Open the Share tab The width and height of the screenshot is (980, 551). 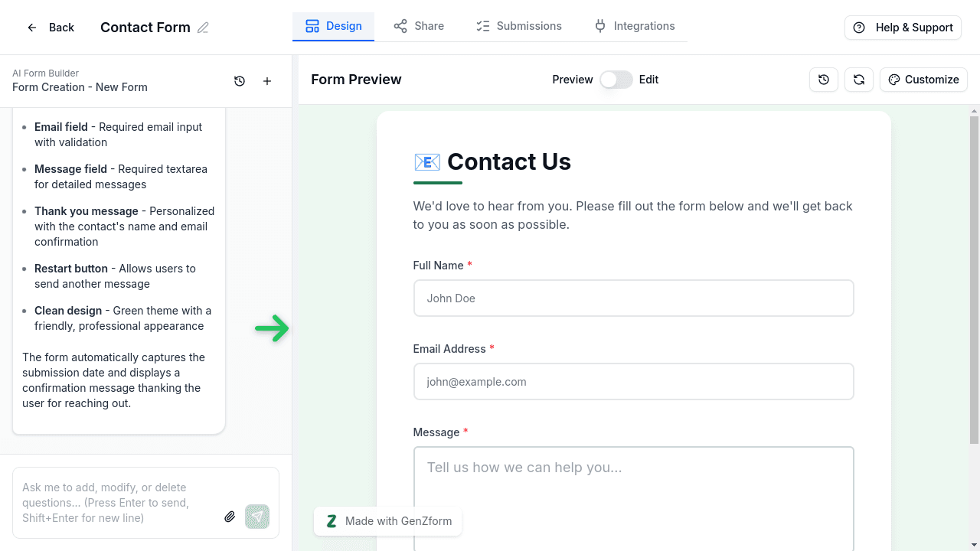tap(418, 25)
